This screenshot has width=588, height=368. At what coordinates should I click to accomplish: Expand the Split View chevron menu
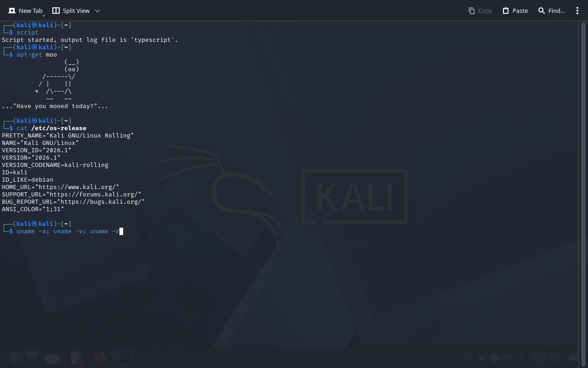[97, 11]
